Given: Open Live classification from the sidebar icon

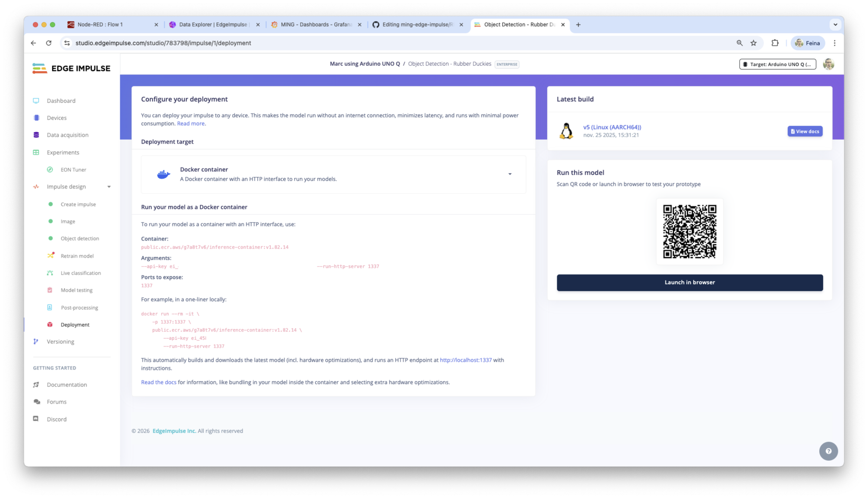Looking at the screenshot, I should point(50,273).
